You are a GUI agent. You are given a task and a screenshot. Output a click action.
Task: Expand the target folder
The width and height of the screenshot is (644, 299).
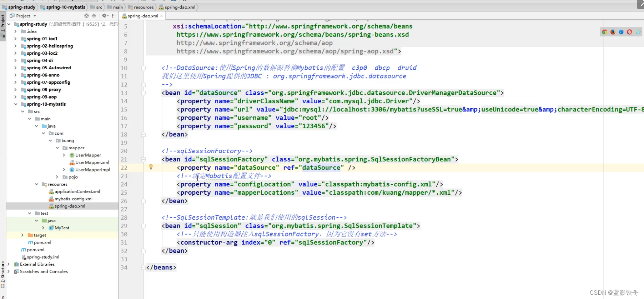tap(22, 235)
